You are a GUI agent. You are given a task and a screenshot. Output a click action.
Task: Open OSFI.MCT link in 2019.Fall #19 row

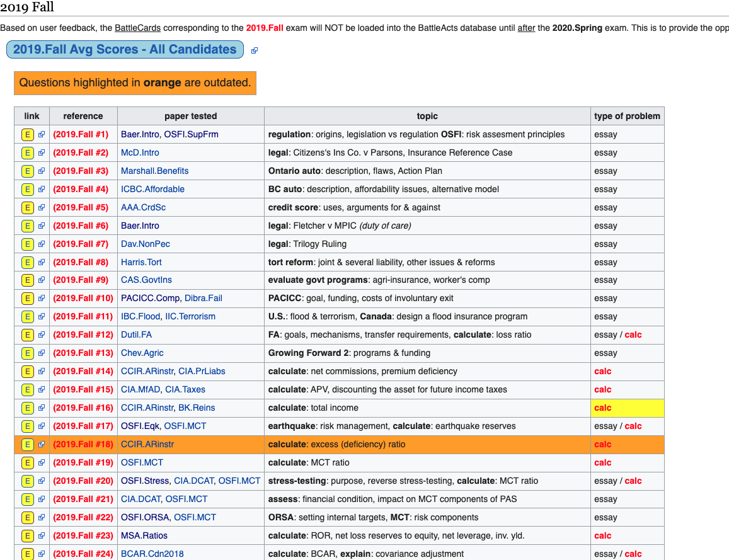(x=142, y=462)
